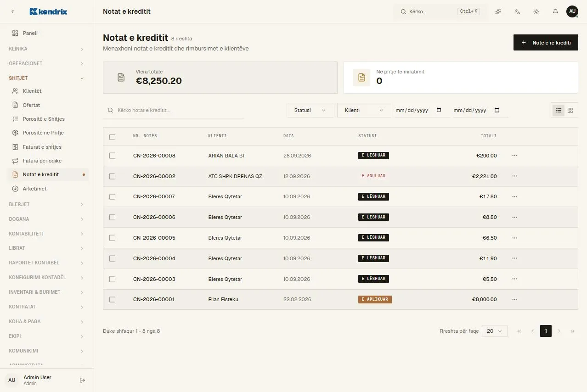Open the rows per page dropdown
The image size is (587, 392).
click(495, 331)
